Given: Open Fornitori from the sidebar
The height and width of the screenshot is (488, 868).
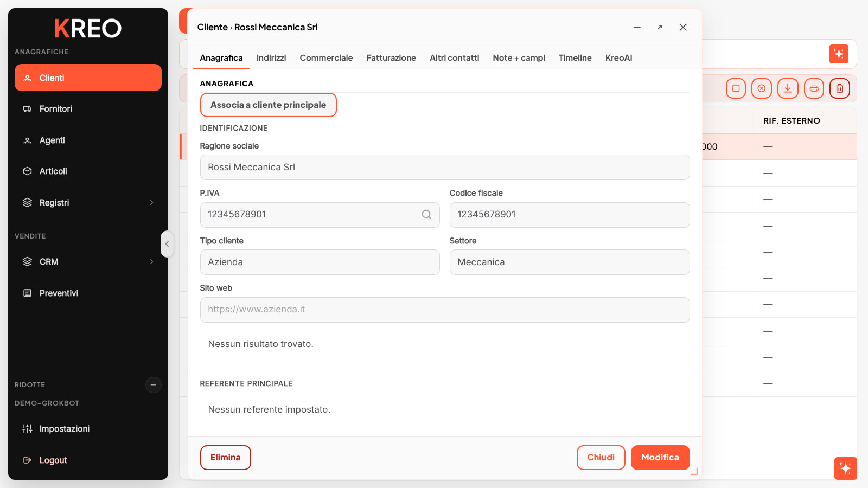Looking at the screenshot, I should pyautogui.click(x=88, y=109).
